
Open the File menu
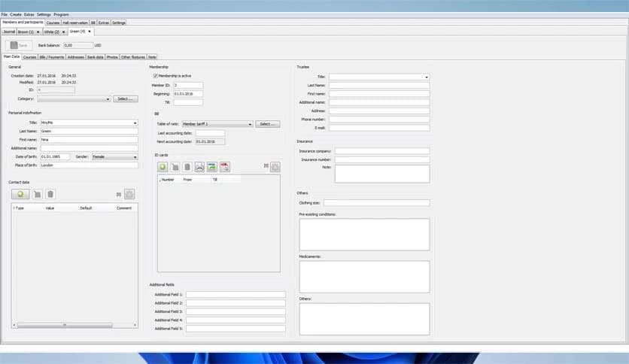pyautogui.click(x=5, y=14)
